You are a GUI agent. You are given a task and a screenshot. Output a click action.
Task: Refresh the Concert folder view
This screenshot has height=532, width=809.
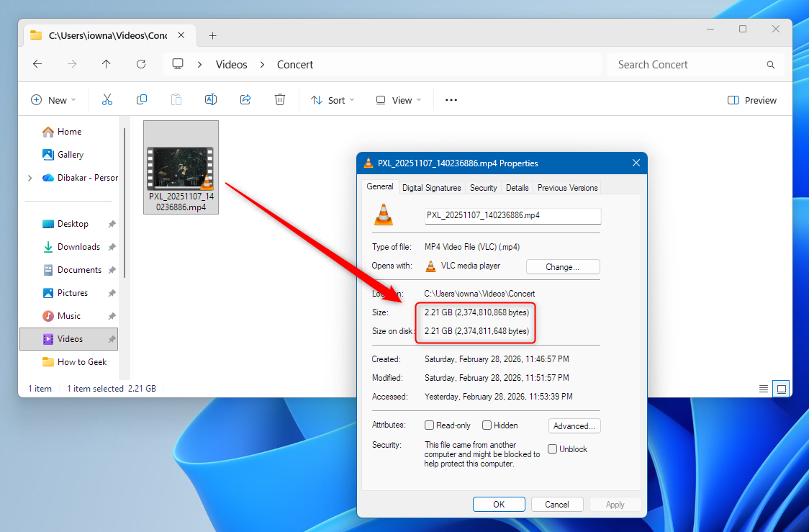pos(140,64)
